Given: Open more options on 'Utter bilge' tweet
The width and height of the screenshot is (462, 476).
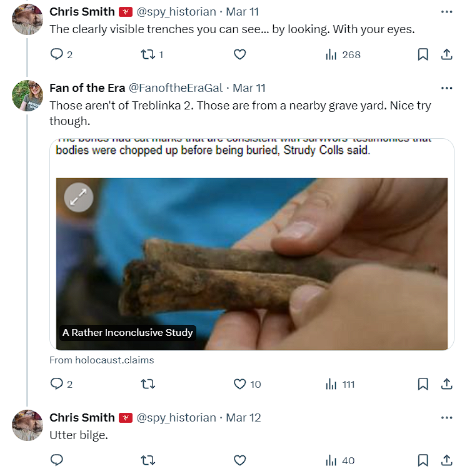Looking at the screenshot, I should pos(446,418).
